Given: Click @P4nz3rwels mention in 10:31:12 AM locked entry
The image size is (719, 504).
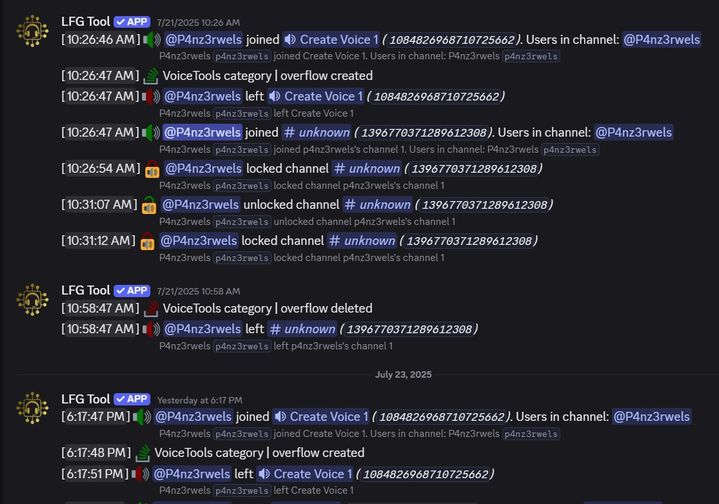Looking at the screenshot, I should point(199,241).
